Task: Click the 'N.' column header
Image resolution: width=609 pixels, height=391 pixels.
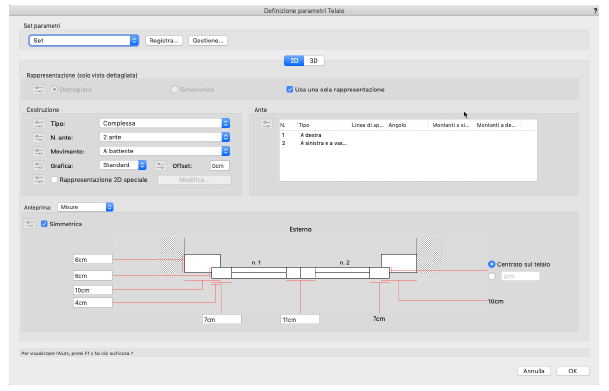Action: click(x=288, y=125)
